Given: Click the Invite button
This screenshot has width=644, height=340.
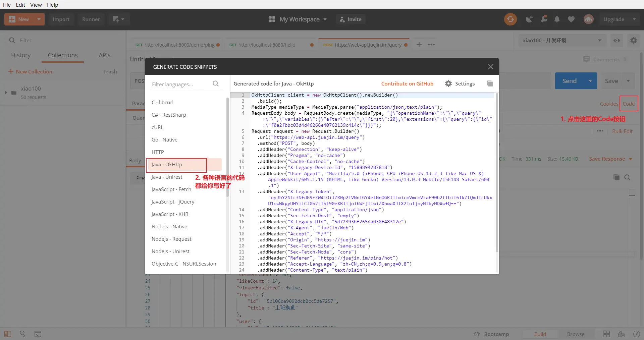Looking at the screenshot, I should point(351,19).
